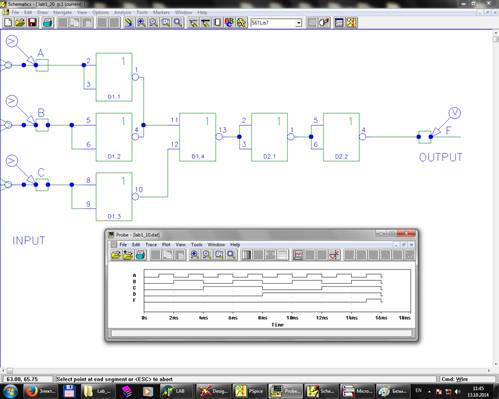Click the Print icon in Schematics toolbar

pos(48,23)
